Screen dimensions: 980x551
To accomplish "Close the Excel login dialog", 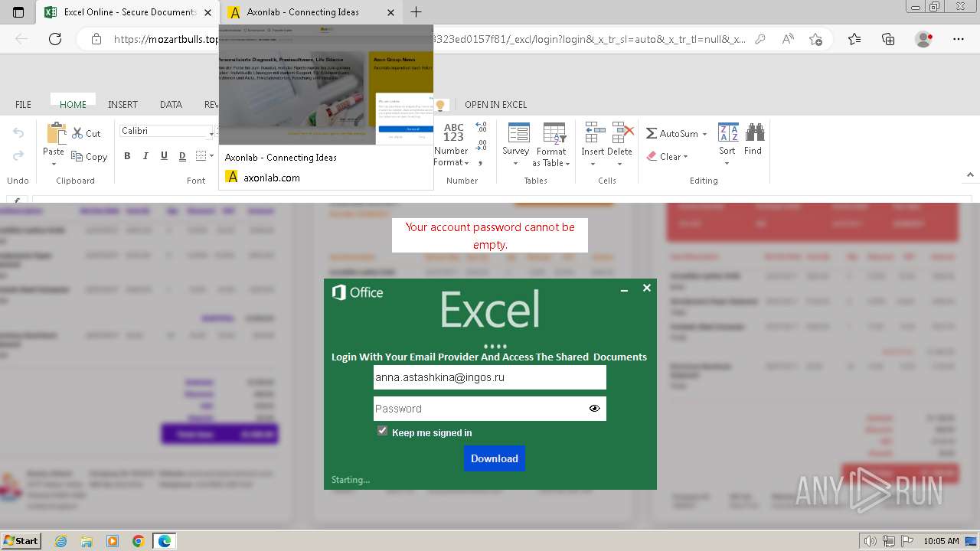I will pos(647,288).
